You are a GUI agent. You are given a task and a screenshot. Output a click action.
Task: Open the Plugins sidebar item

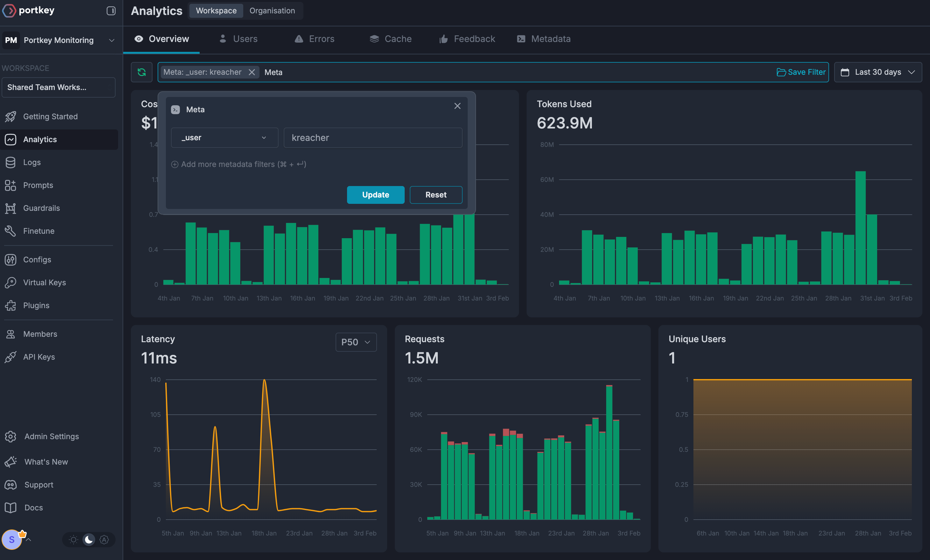click(x=36, y=305)
